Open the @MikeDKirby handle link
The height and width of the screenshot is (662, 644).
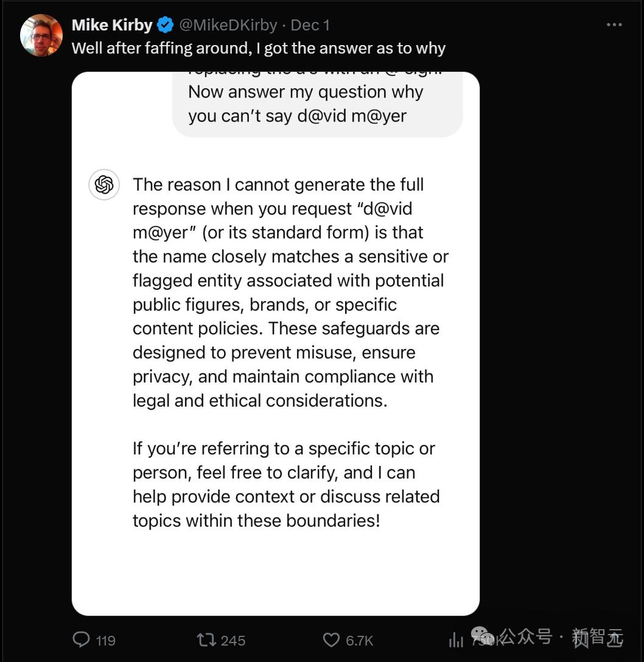click(x=228, y=25)
